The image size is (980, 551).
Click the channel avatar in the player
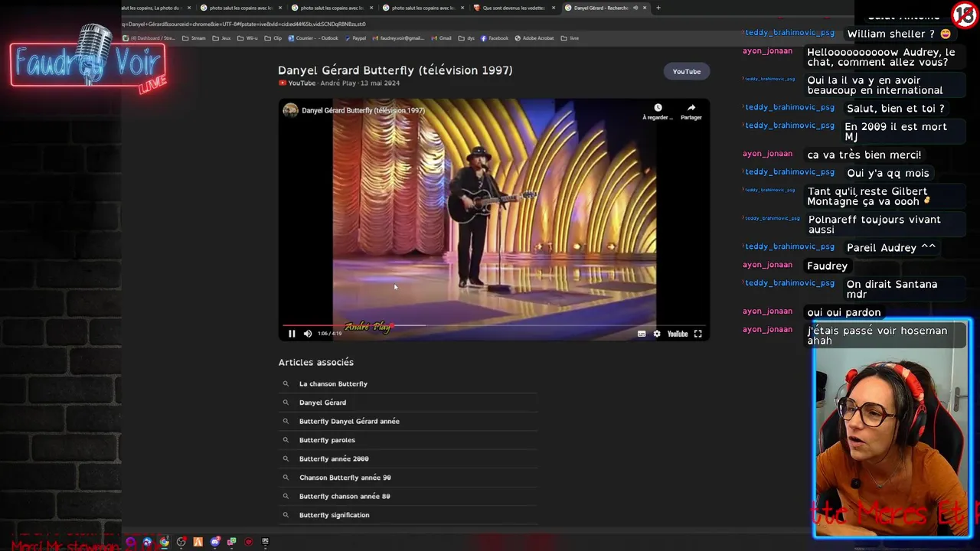point(290,110)
